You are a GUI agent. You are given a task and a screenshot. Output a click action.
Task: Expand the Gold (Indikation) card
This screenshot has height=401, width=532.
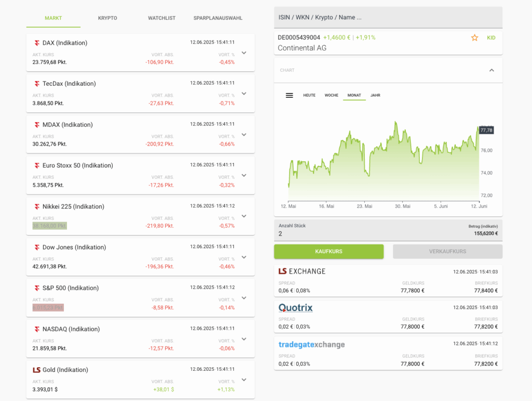pyautogui.click(x=244, y=380)
